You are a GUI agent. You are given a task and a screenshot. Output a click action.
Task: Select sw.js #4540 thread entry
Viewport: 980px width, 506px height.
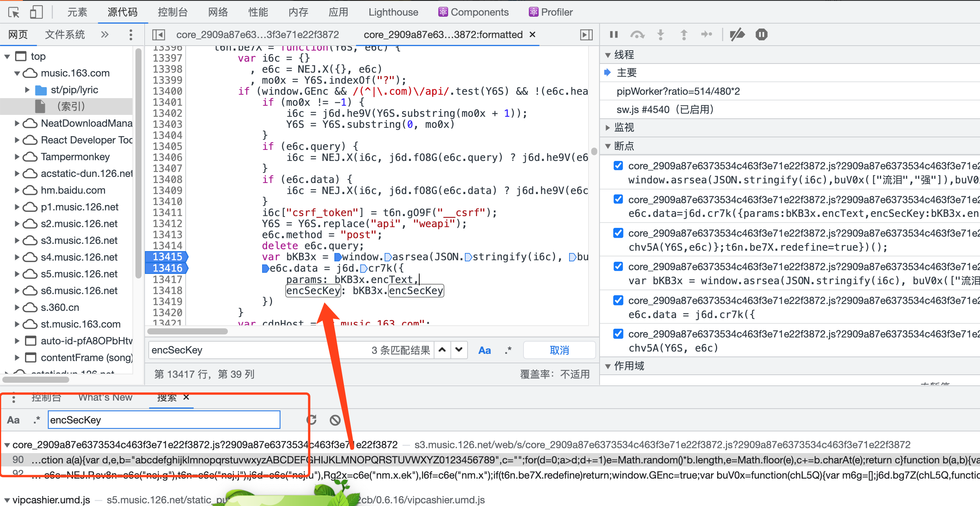point(665,110)
